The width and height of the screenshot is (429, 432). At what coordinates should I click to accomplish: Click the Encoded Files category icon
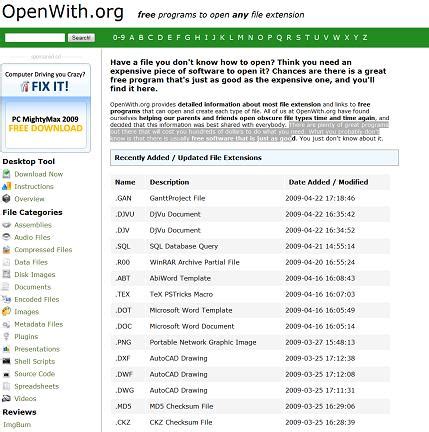[x=6, y=299]
